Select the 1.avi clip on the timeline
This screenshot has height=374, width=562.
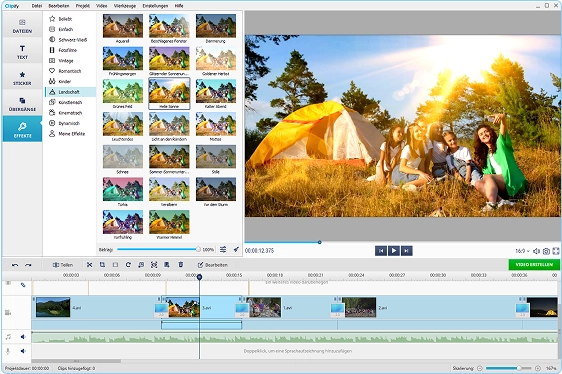290,308
